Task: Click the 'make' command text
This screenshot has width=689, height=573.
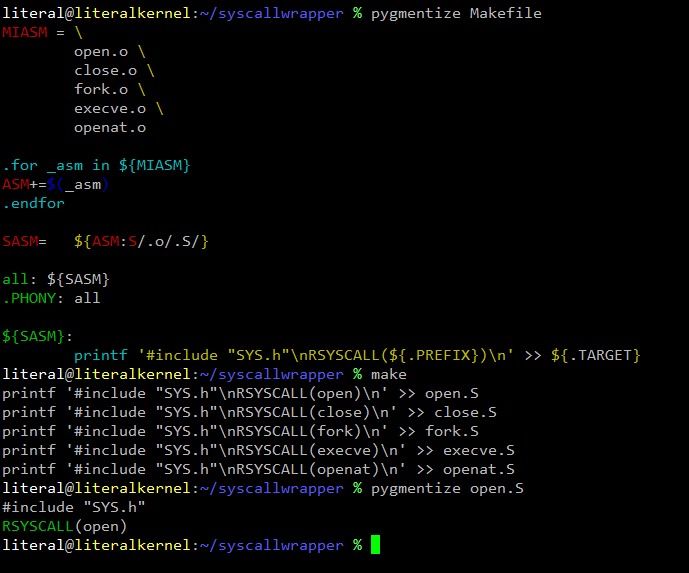Action: [x=389, y=374]
